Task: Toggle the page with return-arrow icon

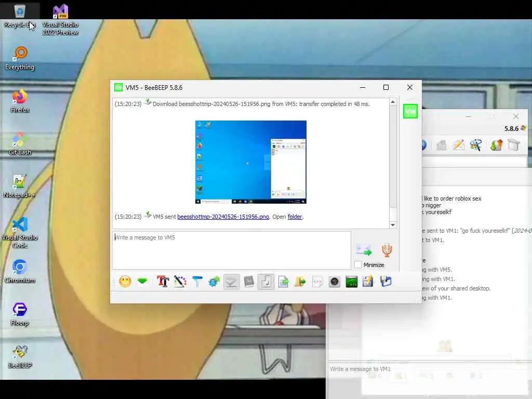Action: coord(266,282)
